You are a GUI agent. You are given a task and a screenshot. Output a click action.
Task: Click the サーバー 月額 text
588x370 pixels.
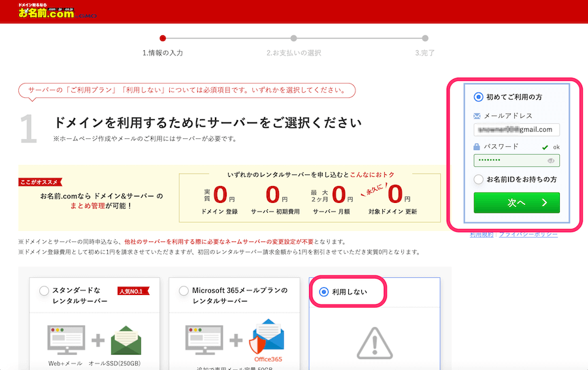(x=331, y=211)
